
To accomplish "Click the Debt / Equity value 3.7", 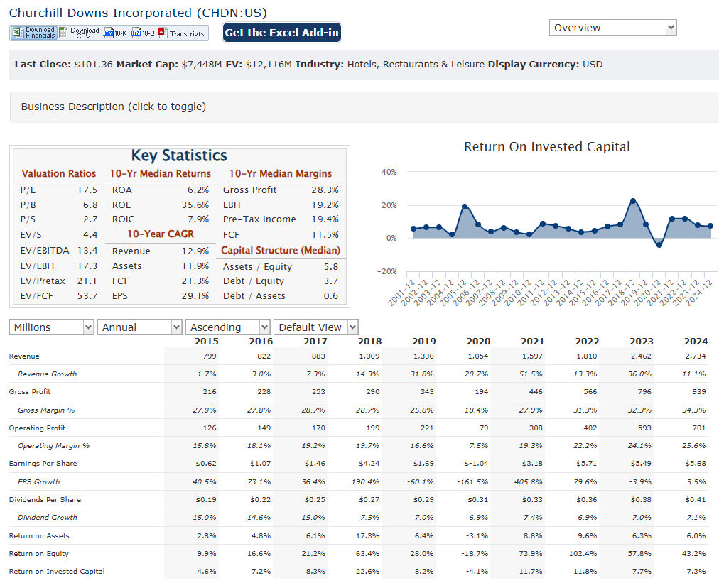I will 330,281.
